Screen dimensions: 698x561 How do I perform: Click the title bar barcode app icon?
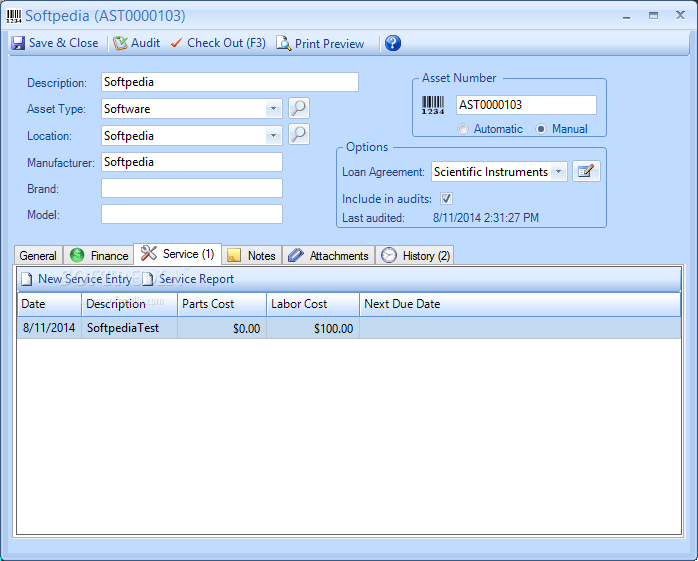coord(14,16)
